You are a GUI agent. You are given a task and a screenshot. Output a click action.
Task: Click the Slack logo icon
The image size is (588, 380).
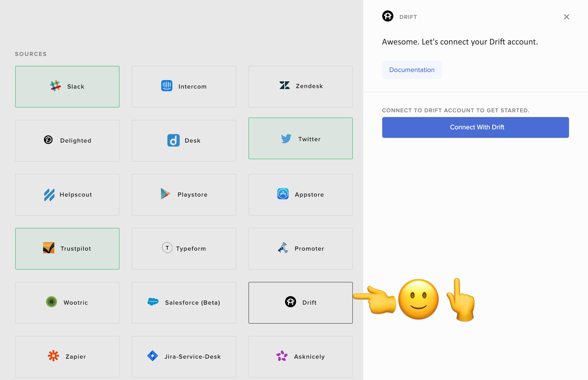[x=55, y=86]
